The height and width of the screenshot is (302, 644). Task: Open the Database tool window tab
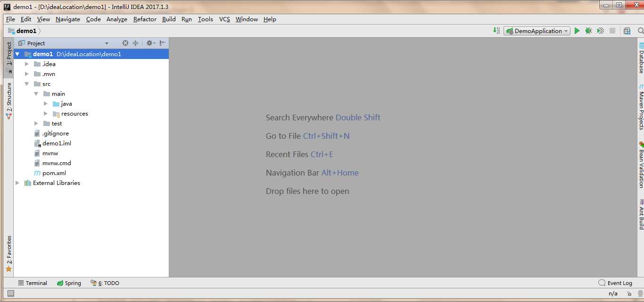(641, 59)
